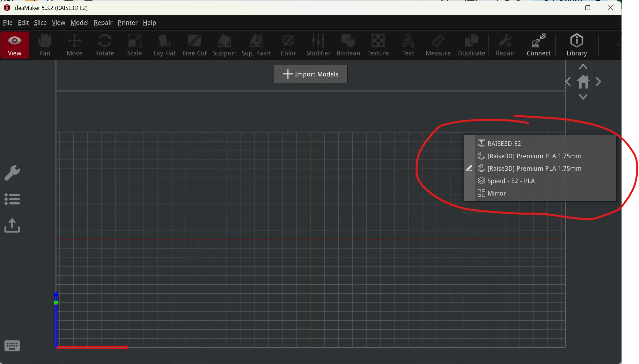Open the Slice menu
This screenshot has width=639, height=364.
tap(40, 23)
